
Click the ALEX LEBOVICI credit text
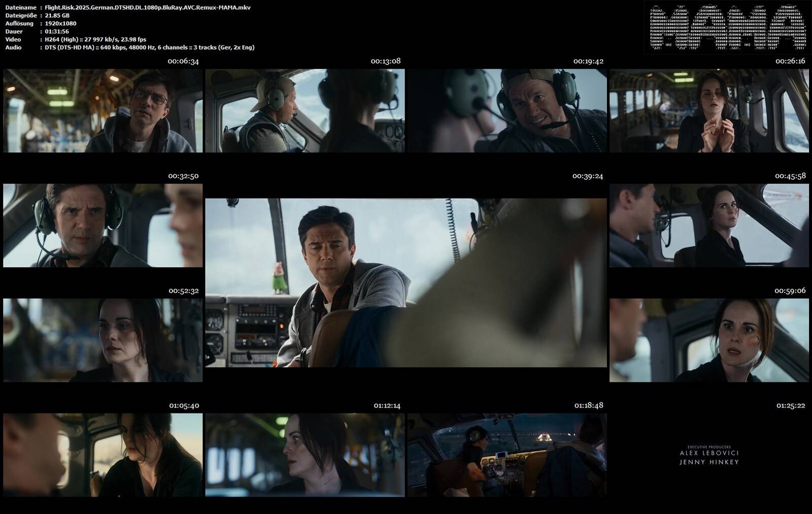tap(709, 453)
